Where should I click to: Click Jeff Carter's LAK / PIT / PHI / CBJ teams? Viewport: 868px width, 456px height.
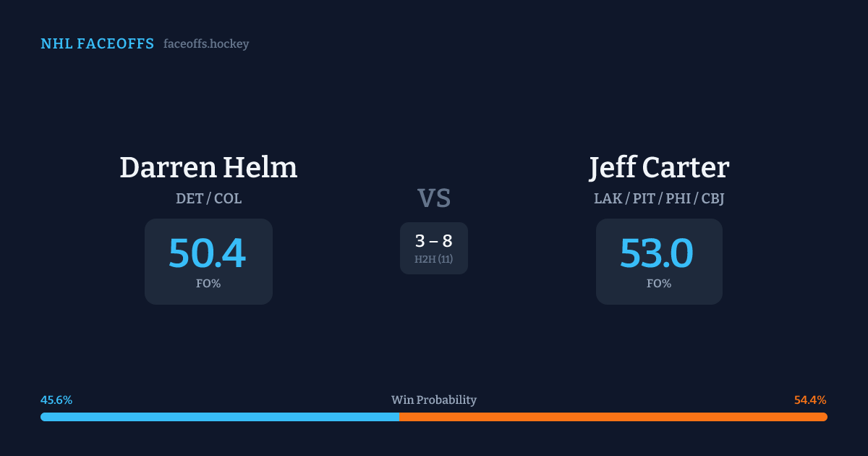tap(659, 198)
